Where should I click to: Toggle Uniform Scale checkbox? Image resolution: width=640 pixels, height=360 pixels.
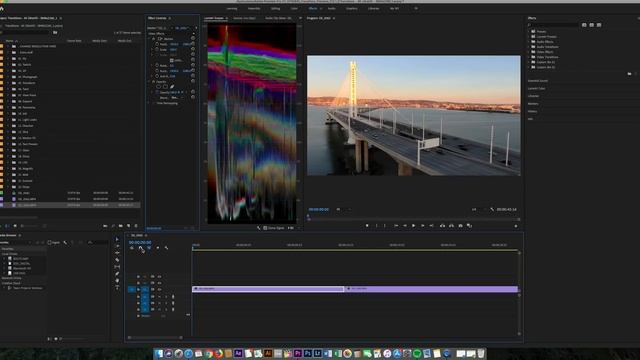point(172,60)
